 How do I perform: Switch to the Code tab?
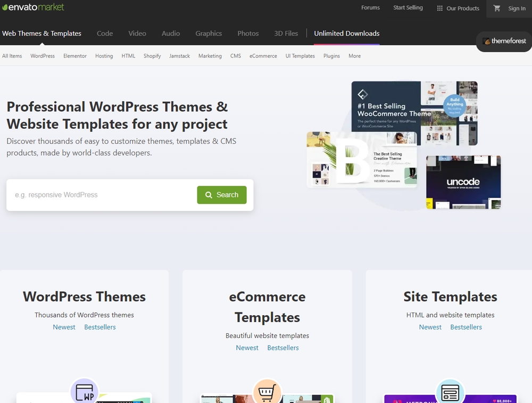click(x=105, y=33)
